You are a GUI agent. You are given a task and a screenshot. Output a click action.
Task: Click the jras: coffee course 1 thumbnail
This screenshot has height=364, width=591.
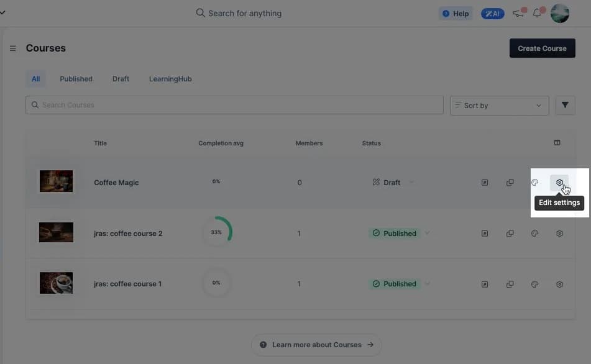coord(56,283)
